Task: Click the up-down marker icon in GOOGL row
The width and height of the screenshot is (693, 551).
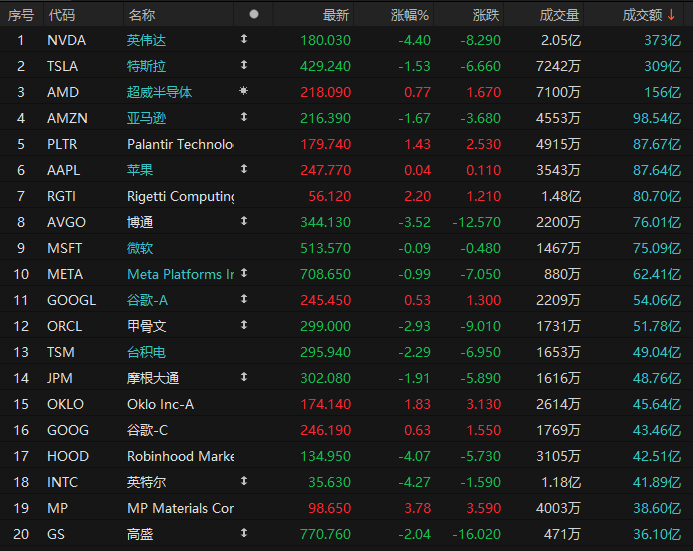Action: tap(244, 299)
